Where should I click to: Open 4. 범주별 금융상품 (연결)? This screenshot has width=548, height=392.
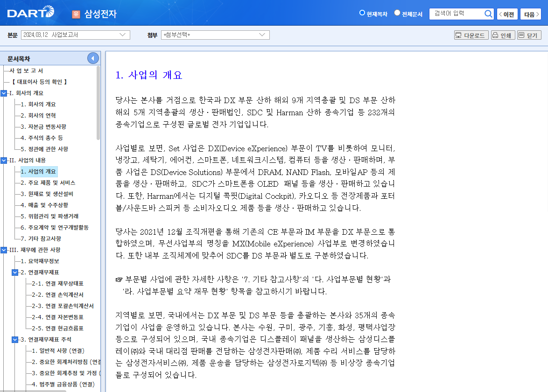pyautogui.click(x=63, y=385)
